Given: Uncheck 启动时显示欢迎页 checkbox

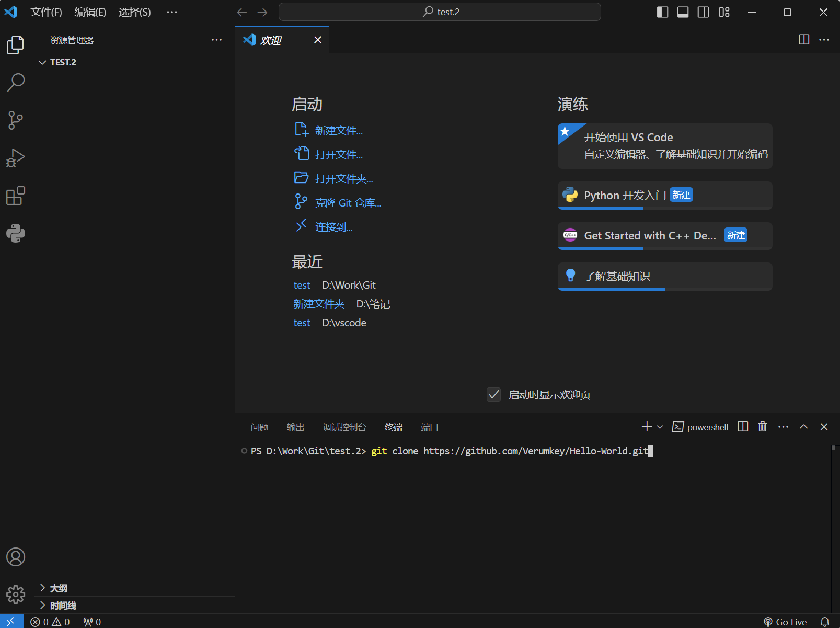Looking at the screenshot, I should tap(493, 394).
